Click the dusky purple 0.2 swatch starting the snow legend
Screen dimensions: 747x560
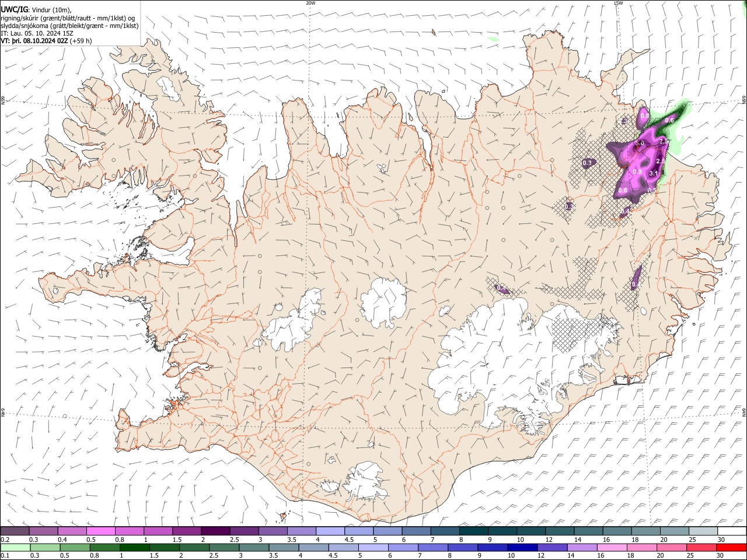pos(15,531)
